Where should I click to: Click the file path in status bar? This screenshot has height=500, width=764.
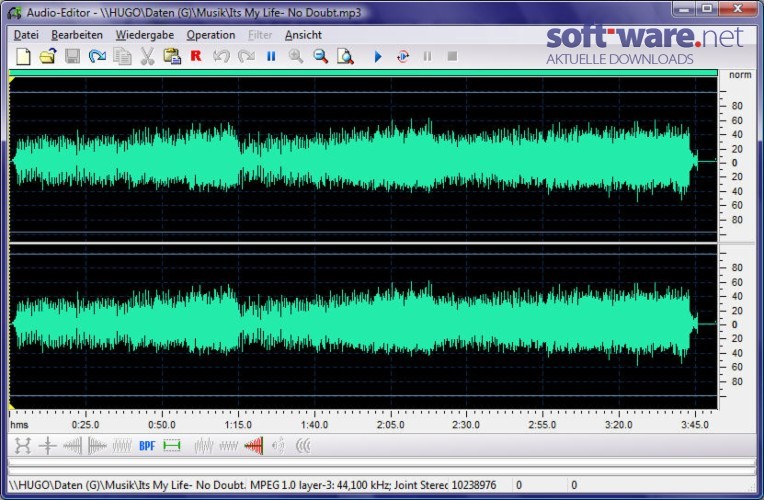[128, 485]
